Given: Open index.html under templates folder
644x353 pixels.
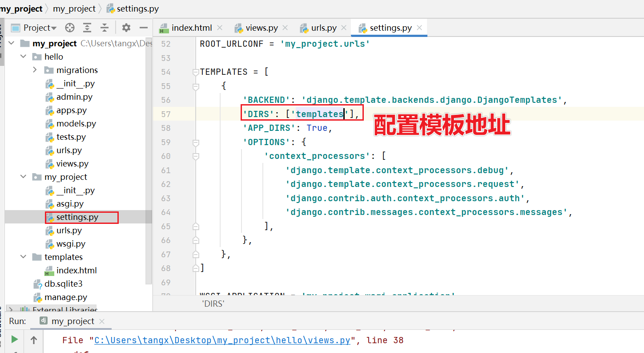Looking at the screenshot, I should [x=76, y=270].
